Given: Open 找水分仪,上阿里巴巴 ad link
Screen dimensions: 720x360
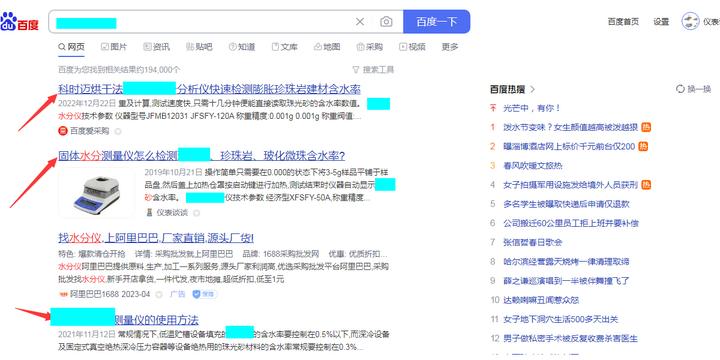Looking at the screenshot, I should [156, 238].
